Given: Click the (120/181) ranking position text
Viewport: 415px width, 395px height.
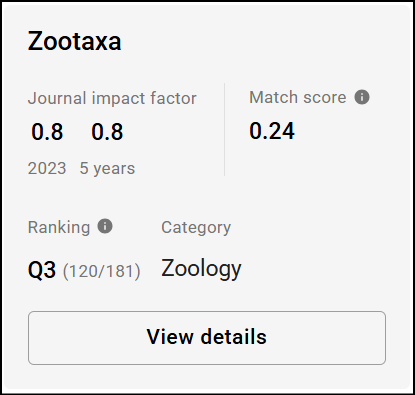Looking at the screenshot, I should [x=102, y=271].
